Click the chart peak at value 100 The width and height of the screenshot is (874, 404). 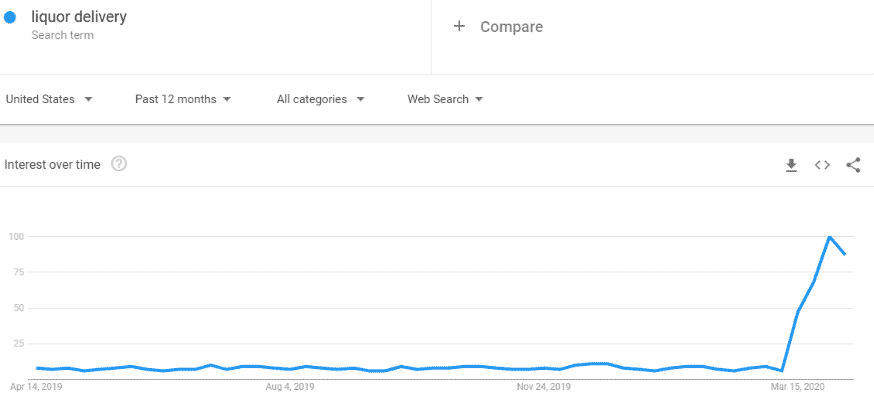point(830,236)
